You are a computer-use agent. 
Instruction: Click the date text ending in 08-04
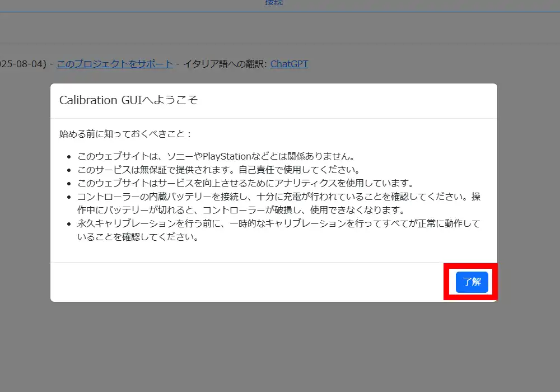click(22, 64)
